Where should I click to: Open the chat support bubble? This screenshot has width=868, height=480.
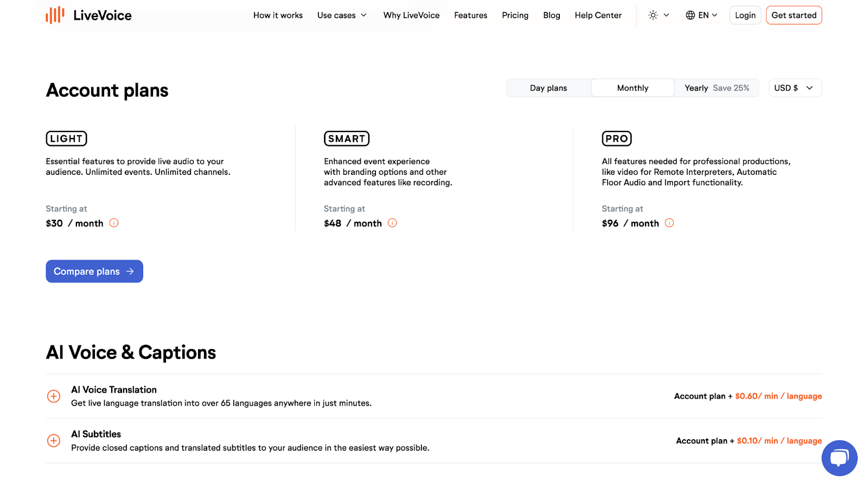(x=839, y=458)
